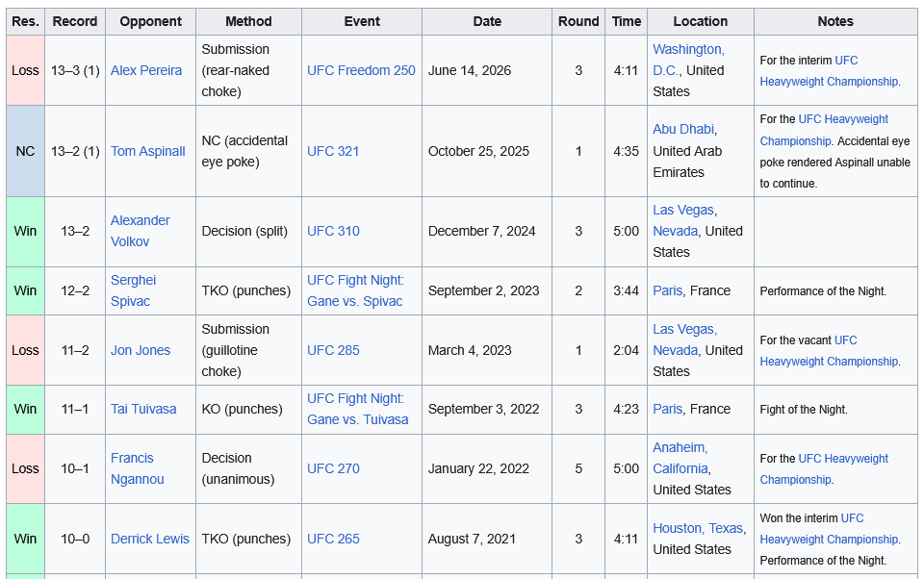Screen dimensions: 924x579
Task: Open the Tai Tuivasa opponent link
Action: point(143,409)
